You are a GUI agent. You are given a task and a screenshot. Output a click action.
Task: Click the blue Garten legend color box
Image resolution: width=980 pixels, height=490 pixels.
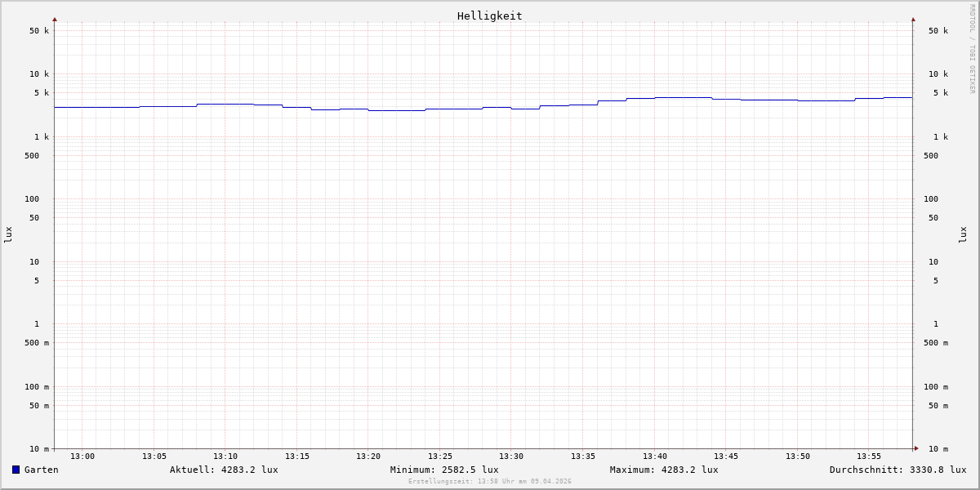tap(16, 470)
